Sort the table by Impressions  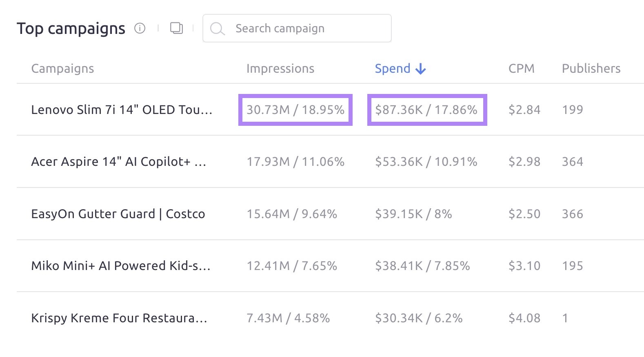(x=280, y=68)
